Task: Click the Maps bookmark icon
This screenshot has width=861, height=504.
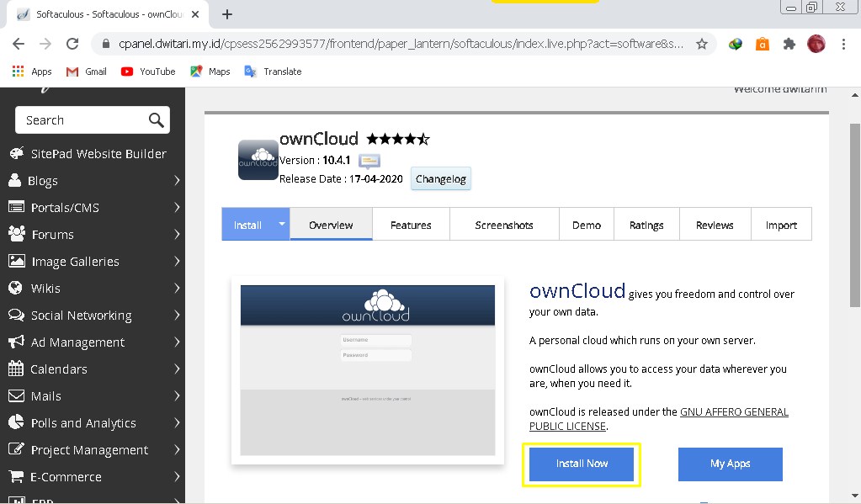Action: click(x=196, y=72)
